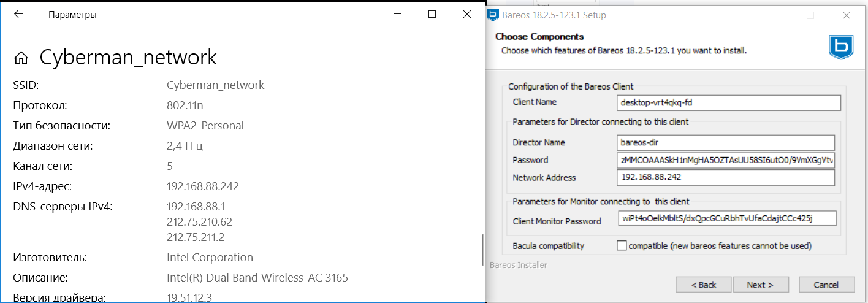Click Bareos icon in installer title bar

[492, 15]
